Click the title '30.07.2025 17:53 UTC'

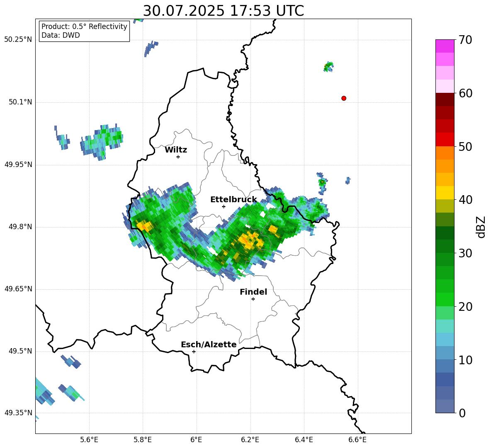pyautogui.click(x=223, y=11)
